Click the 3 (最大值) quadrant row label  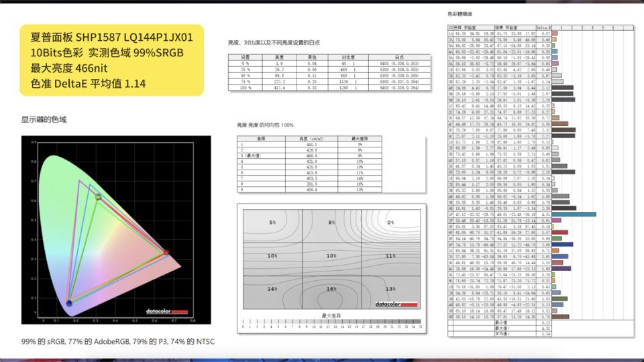pos(261,156)
